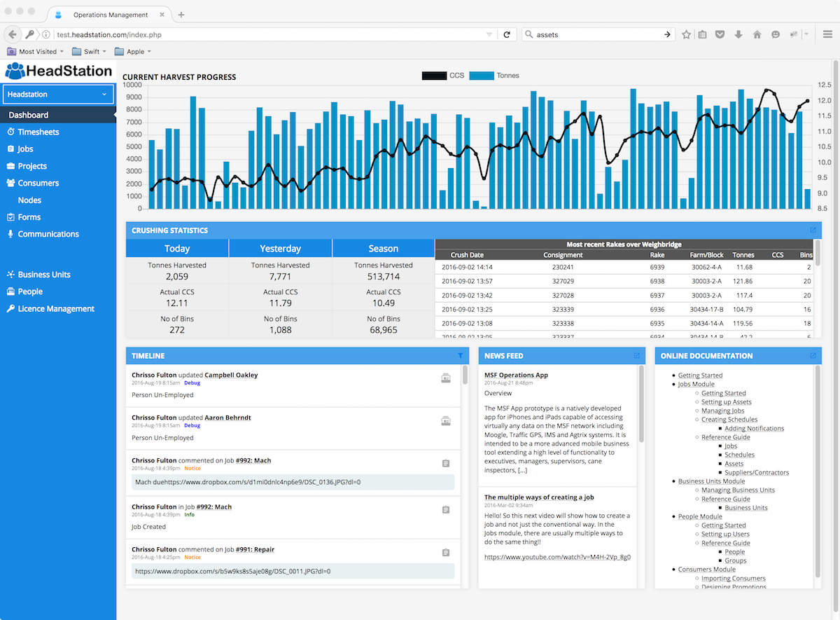Click the weighbridge table scrollbar
This screenshot has height=620, width=840.
tap(818, 253)
